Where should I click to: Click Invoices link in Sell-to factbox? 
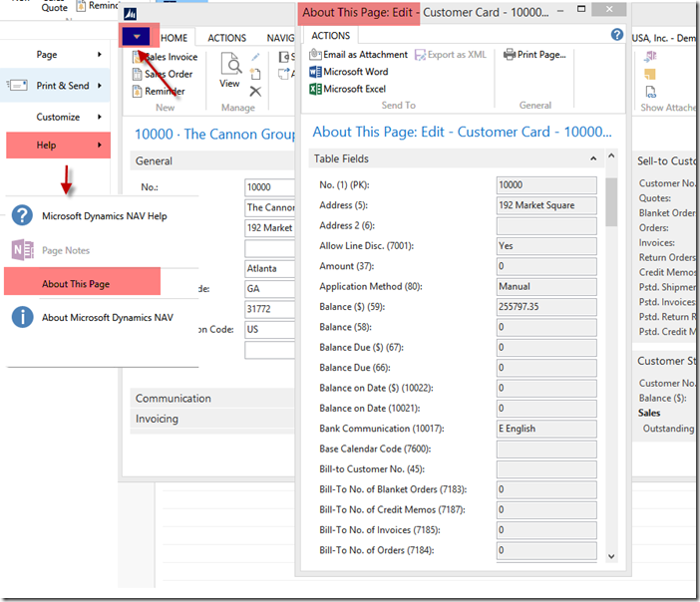657,243
